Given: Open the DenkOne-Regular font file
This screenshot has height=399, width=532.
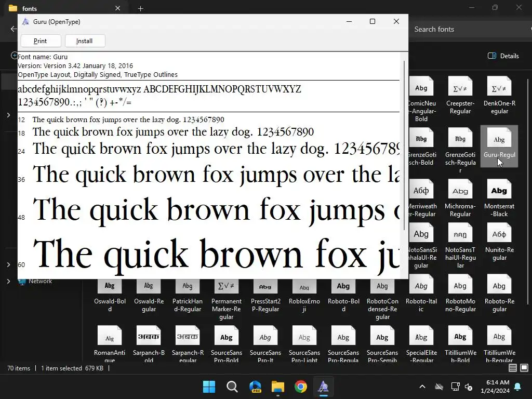Looking at the screenshot, I should (x=499, y=96).
